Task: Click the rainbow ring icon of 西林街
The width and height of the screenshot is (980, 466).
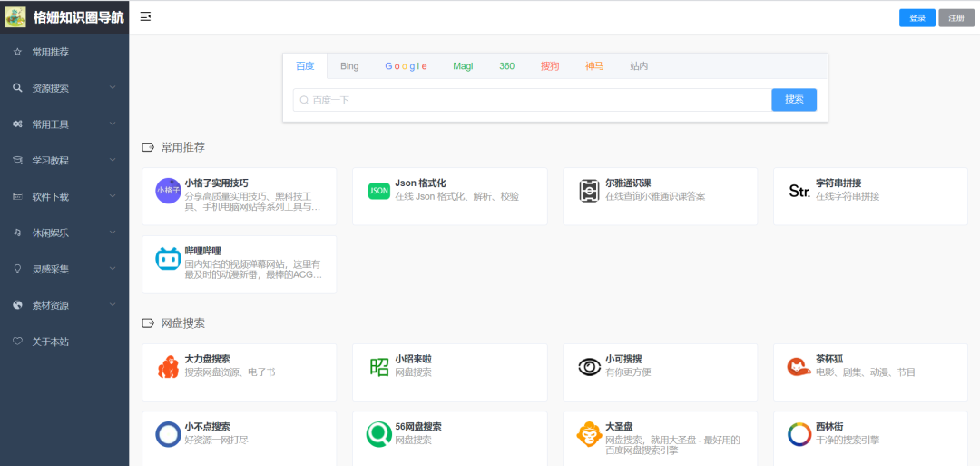Action: coord(799,435)
